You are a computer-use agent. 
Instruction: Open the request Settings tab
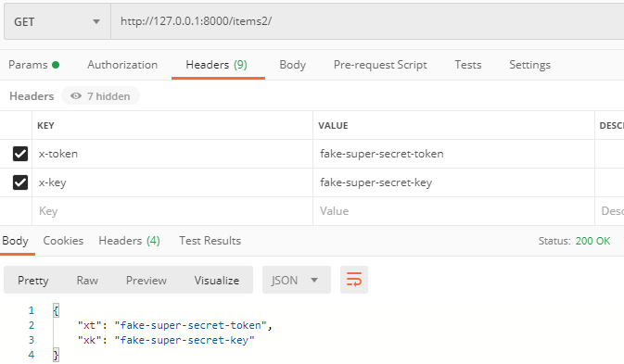pos(529,65)
